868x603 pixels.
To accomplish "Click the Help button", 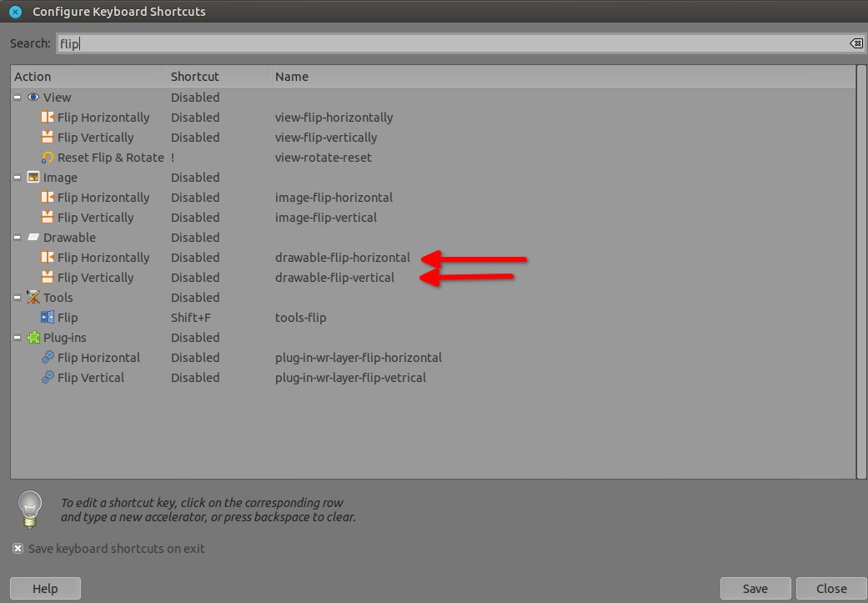I will (x=45, y=589).
